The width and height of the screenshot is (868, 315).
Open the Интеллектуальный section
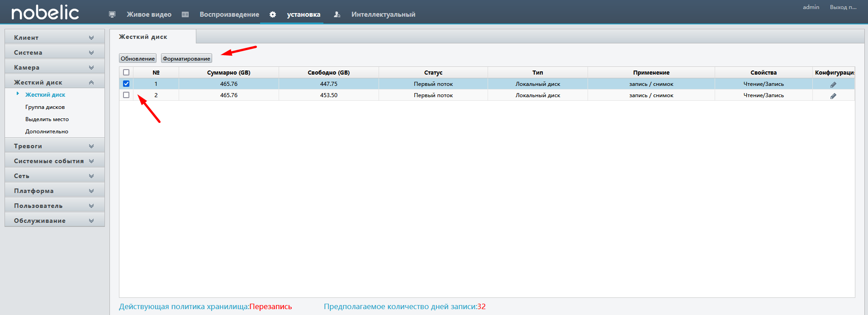tap(383, 14)
